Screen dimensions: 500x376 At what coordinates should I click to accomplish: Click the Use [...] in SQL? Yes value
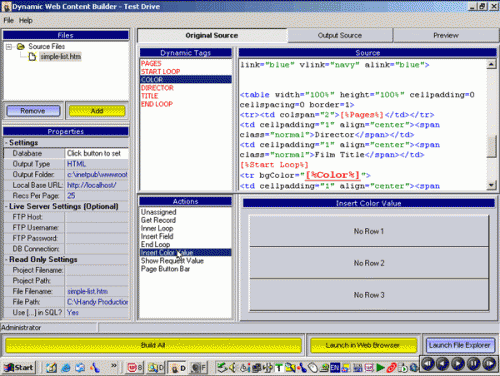tap(97, 313)
